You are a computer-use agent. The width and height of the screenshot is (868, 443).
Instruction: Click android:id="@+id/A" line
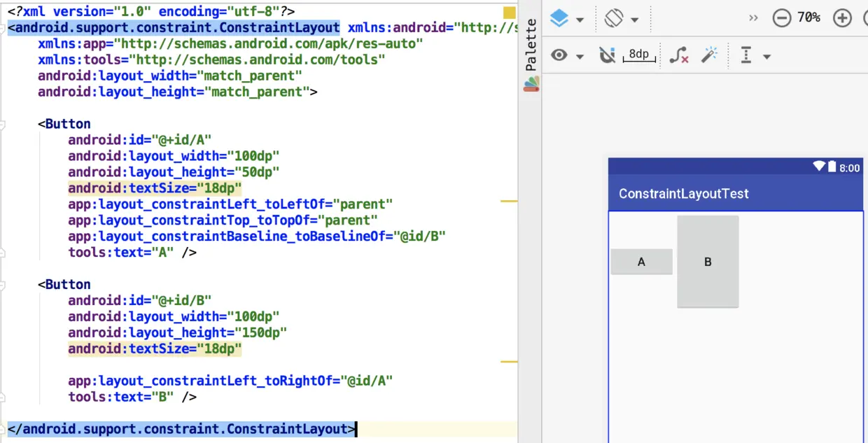click(x=139, y=140)
